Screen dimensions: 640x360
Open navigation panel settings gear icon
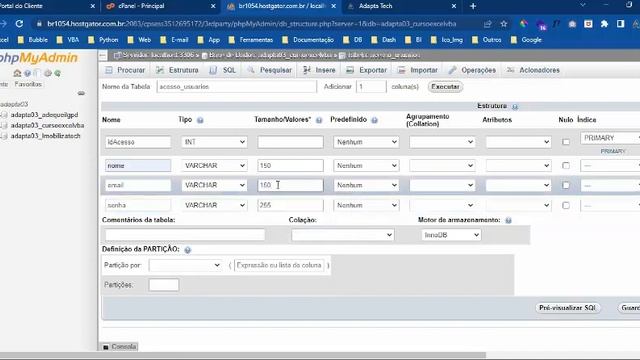pos(48,73)
